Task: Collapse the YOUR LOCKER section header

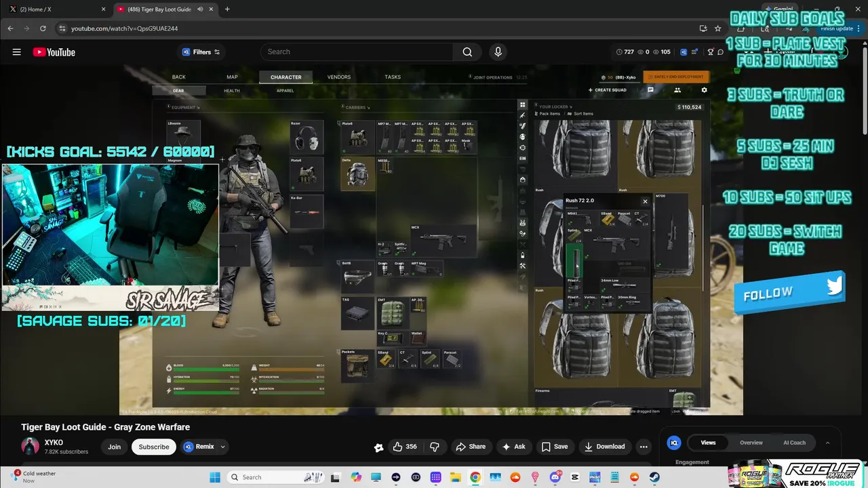Action: coord(553,106)
